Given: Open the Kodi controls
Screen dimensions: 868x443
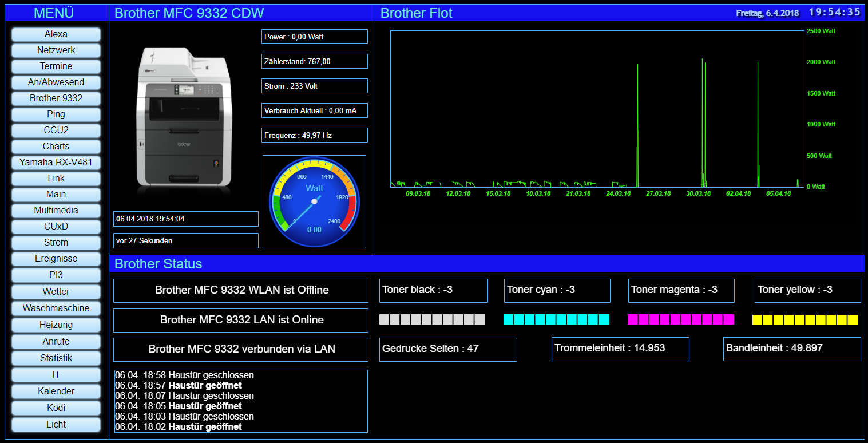Looking at the screenshot, I should point(56,408).
